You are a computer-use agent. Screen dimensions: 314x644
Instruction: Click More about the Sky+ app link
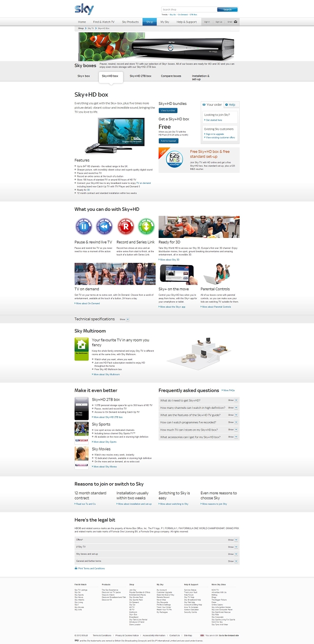[x=172, y=307]
